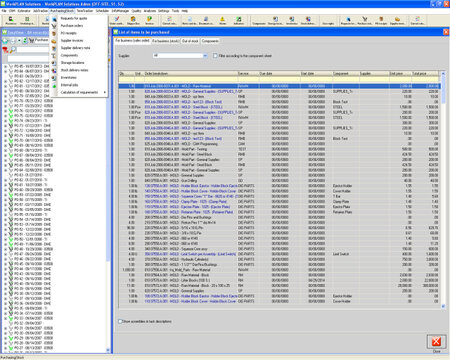Switch to the Out of stock tab
450x360 pixels.
[190, 41]
